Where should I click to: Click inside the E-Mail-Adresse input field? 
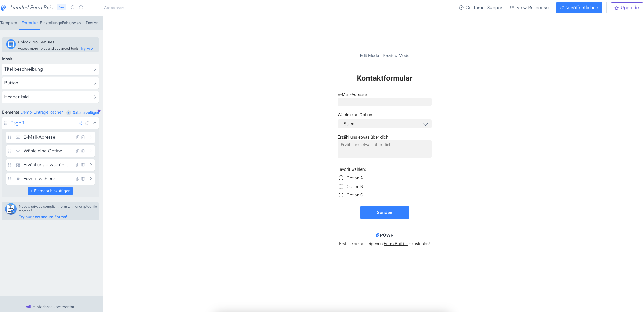pos(384,102)
